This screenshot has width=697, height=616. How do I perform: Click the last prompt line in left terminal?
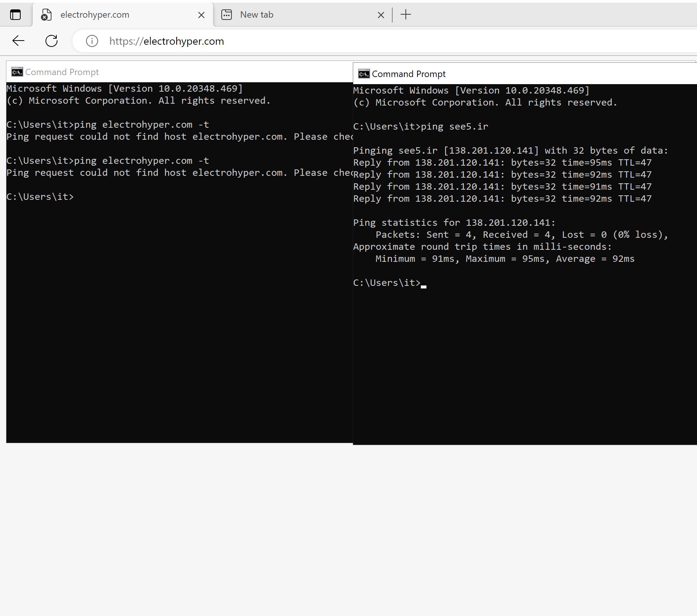click(40, 197)
